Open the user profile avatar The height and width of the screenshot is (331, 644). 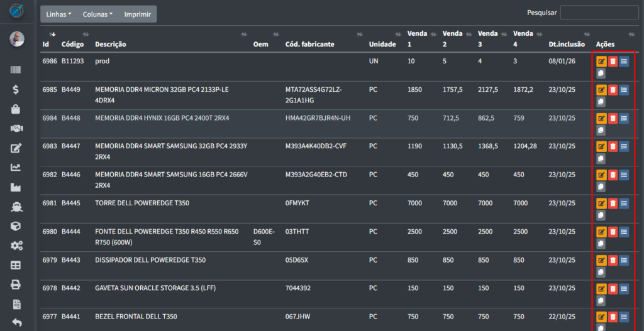[x=17, y=39]
